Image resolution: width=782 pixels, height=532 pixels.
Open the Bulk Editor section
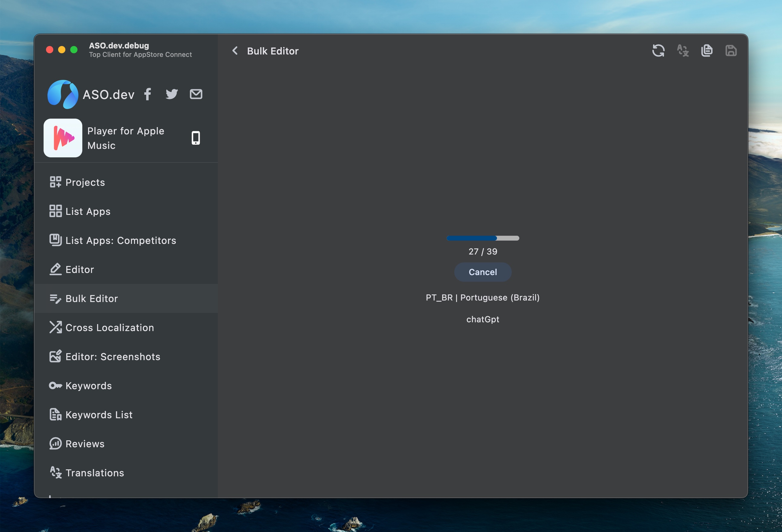click(91, 298)
